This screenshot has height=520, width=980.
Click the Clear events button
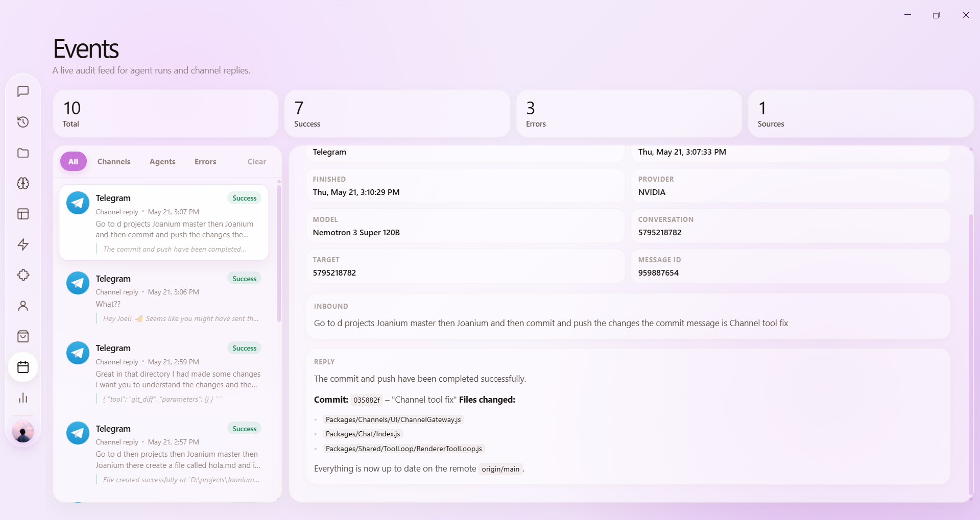point(257,161)
